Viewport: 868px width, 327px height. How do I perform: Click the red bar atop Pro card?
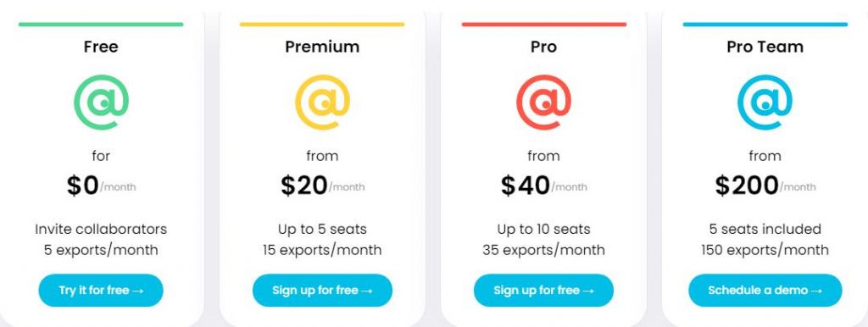tap(543, 25)
